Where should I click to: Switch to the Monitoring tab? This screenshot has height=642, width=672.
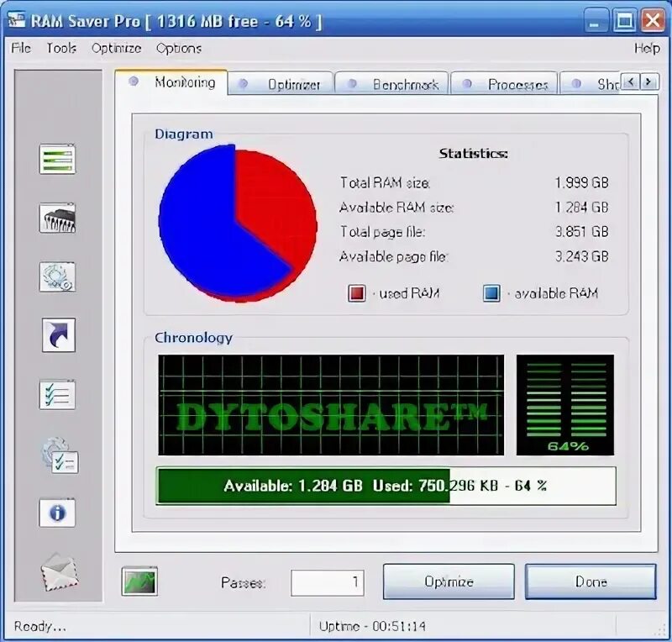coord(171,82)
